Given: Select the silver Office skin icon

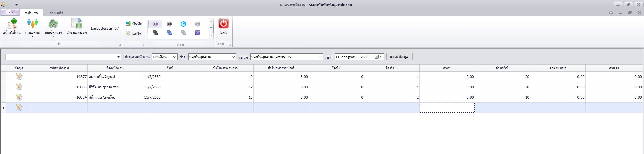Looking at the screenshot, I should pos(183,33).
